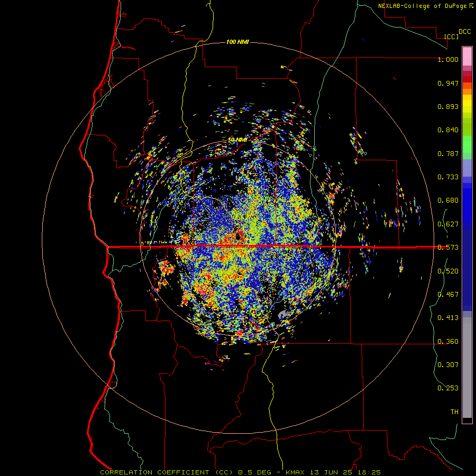Select the 0.307 legend value
Viewport: 476px width, 476px height.
point(448,365)
